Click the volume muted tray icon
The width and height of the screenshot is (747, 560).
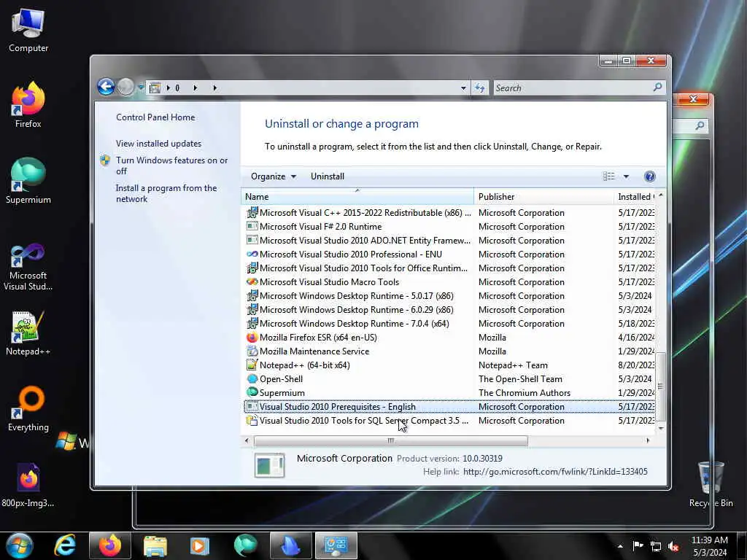[673, 546]
